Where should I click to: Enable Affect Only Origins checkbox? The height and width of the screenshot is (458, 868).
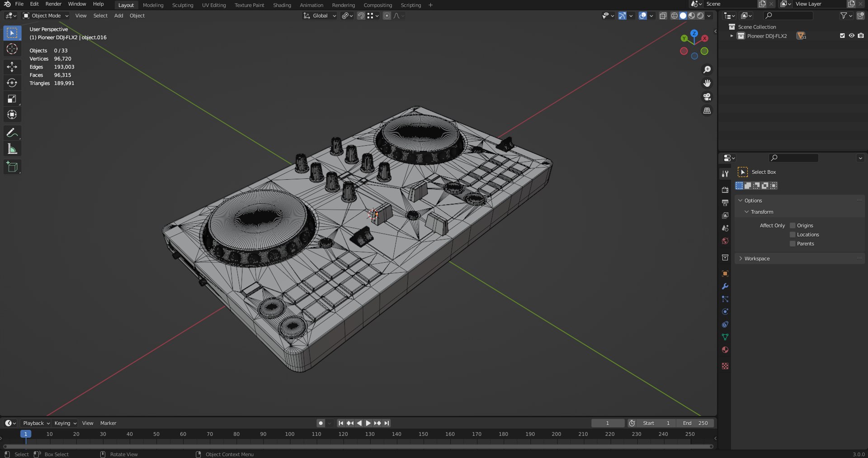tap(793, 225)
